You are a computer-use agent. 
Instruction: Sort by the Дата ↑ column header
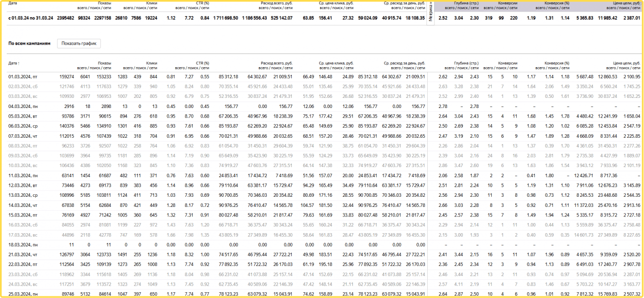(x=14, y=63)
